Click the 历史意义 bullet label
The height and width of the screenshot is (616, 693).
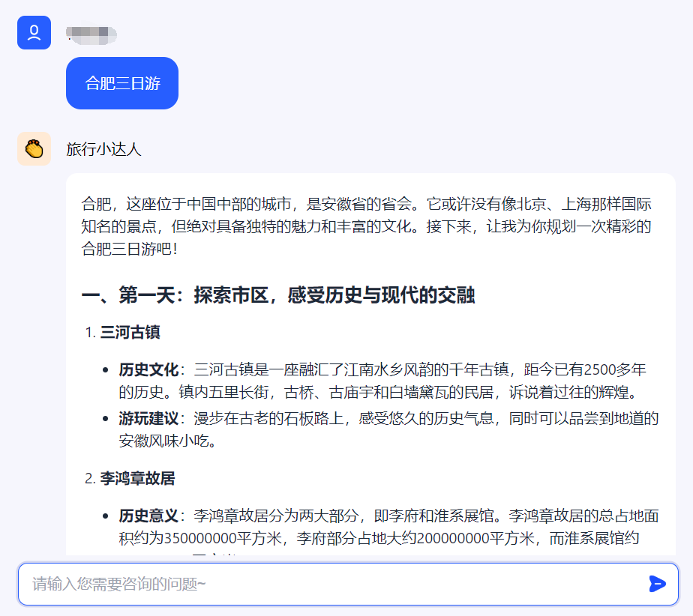pyautogui.click(x=148, y=516)
